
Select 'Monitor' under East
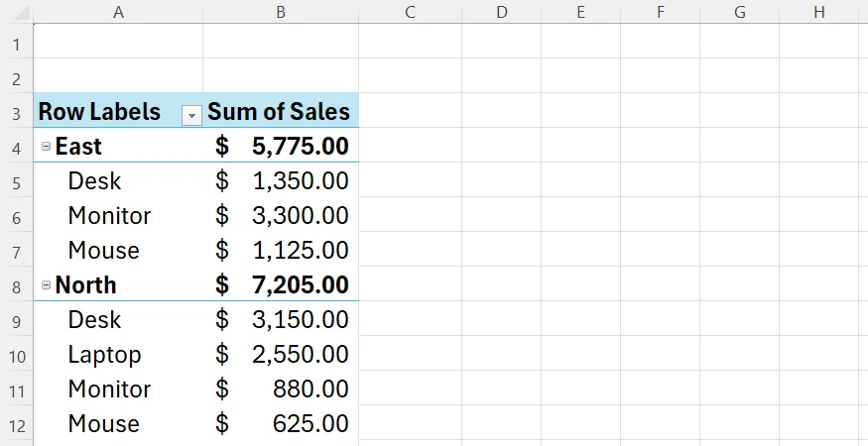click(x=118, y=215)
